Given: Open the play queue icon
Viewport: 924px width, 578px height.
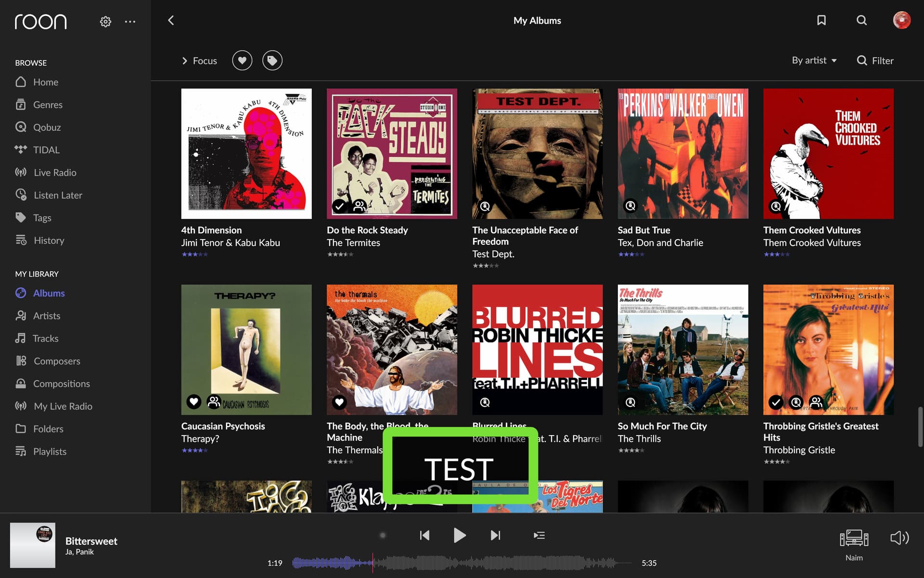Looking at the screenshot, I should point(539,535).
